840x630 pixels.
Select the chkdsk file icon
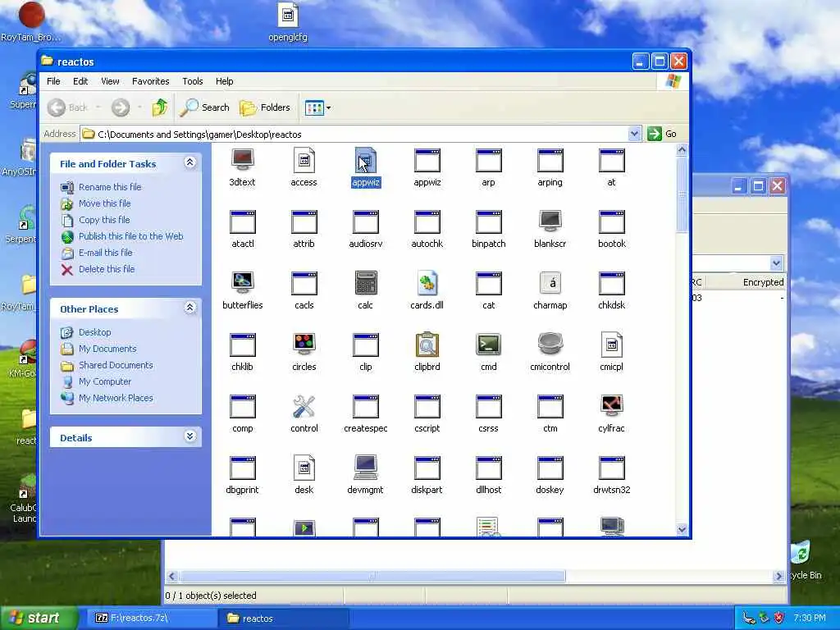point(612,282)
